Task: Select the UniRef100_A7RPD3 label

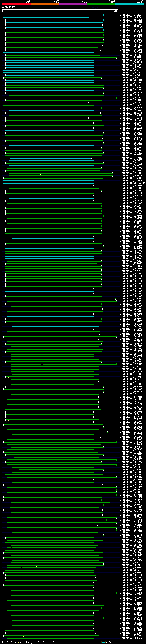Action: (131, 178)
